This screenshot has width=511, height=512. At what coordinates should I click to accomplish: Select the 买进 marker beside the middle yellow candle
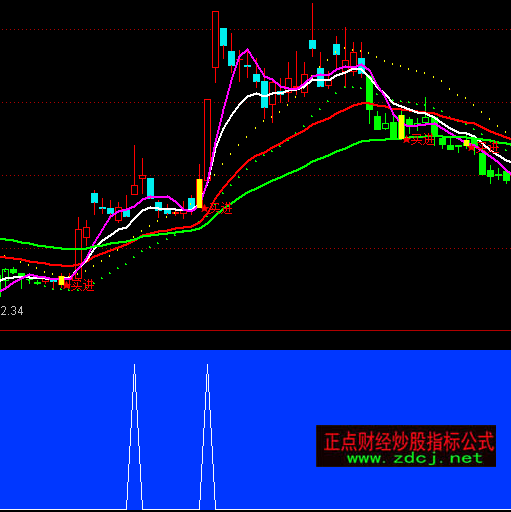tap(217, 208)
